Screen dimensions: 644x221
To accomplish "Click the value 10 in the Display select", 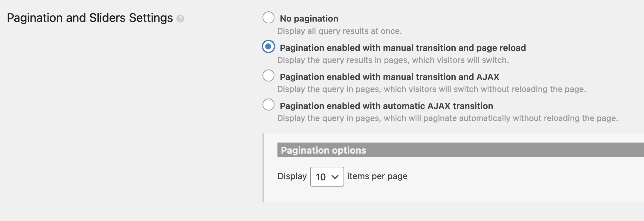I will pos(321,177).
